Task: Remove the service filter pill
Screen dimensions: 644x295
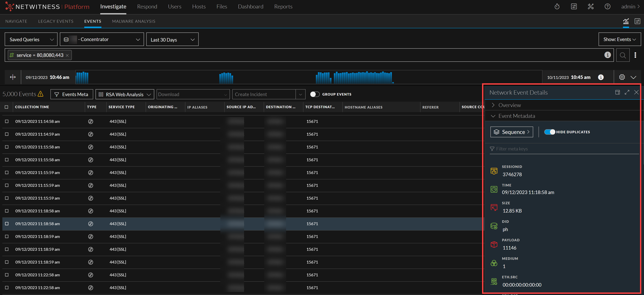Action: point(67,56)
